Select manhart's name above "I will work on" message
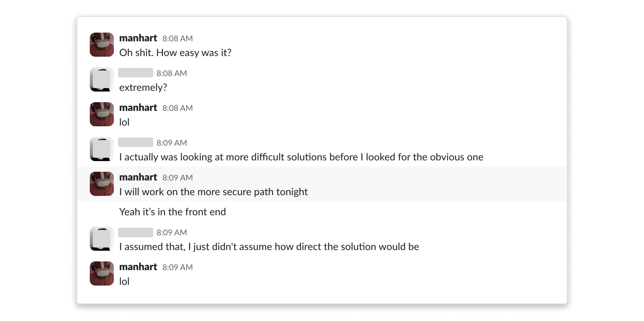Viewport: 644px width, 321px height. (x=138, y=177)
